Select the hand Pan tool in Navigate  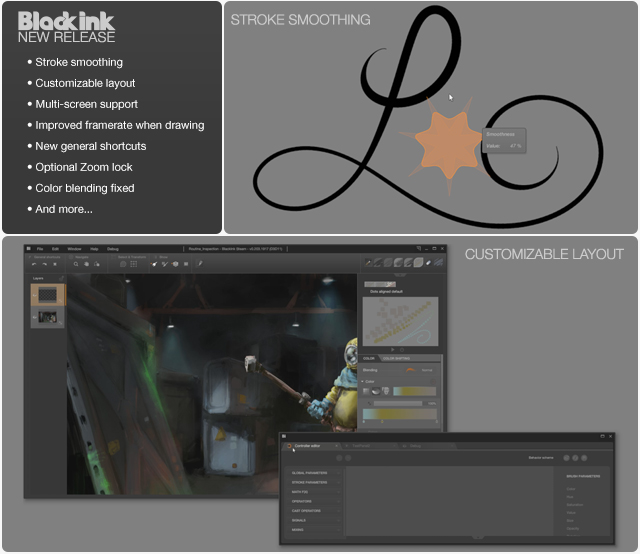coord(87,264)
